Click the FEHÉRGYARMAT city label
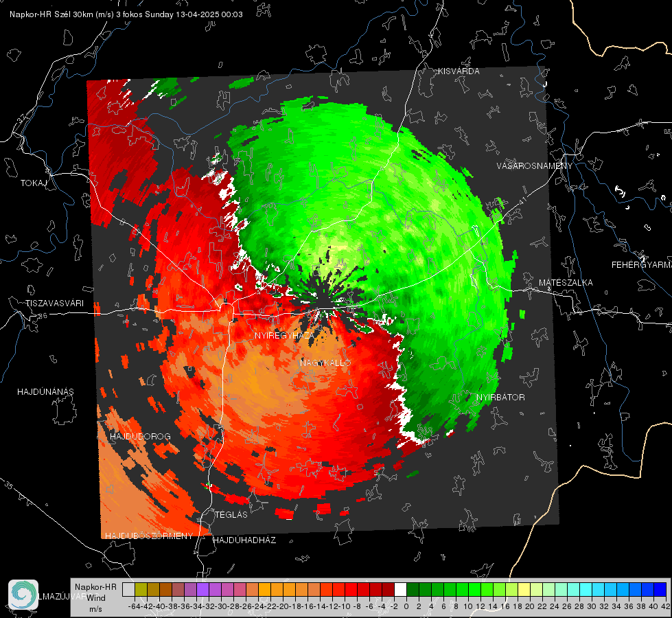This screenshot has width=672, height=618. pos(642,265)
